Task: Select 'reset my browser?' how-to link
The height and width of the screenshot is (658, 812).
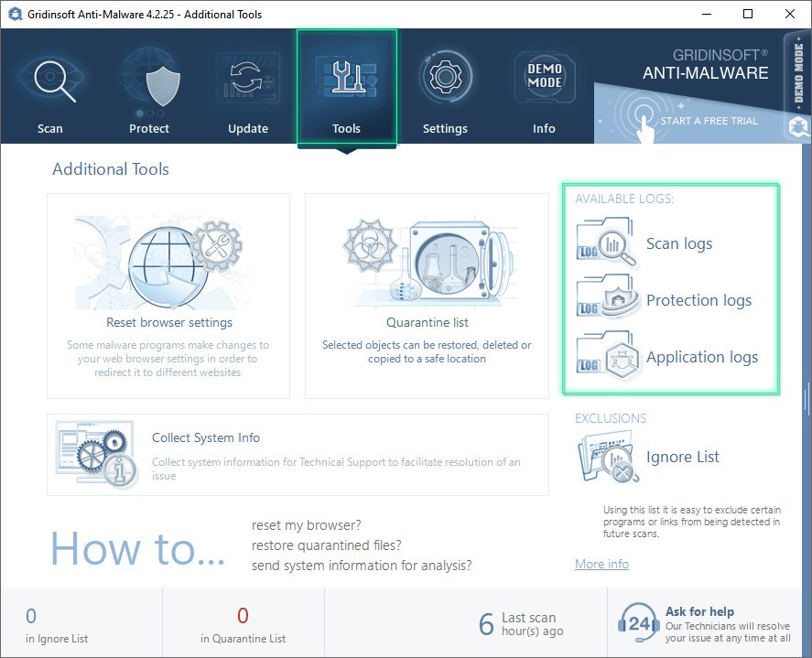Action: pos(306,525)
